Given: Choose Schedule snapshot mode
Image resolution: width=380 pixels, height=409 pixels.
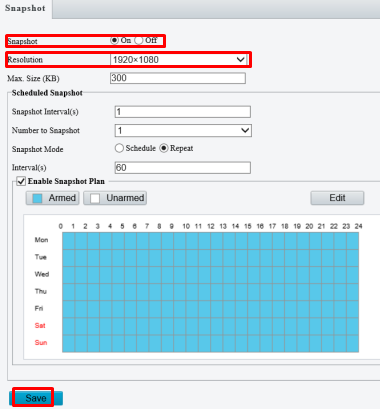Looking at the screenshot, I should [x=119, y=148].
